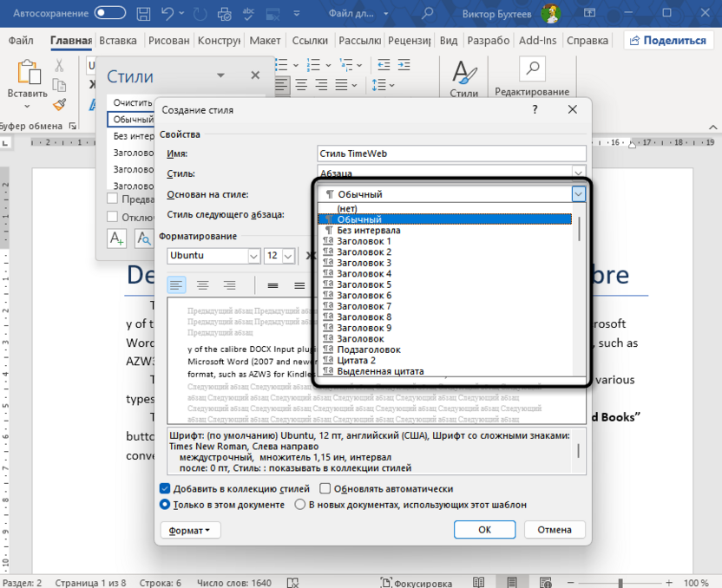The height and width of the screenshot is (588, 722).
Task: Switch to the Вставка ribbon tab
Action: [x=118, y=40]
